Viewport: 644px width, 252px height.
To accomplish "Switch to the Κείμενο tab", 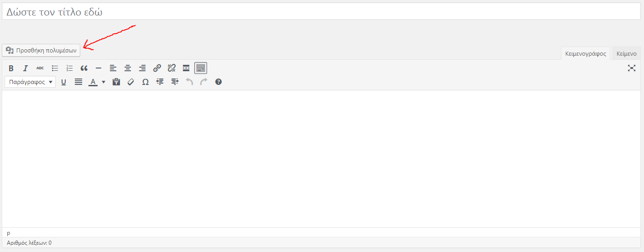I will [x=626, y=53].
